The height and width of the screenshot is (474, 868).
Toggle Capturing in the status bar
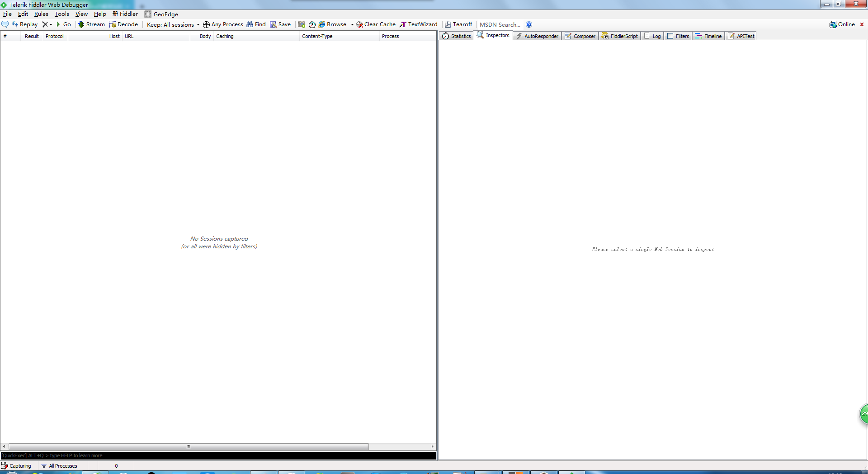coord(16,466)
